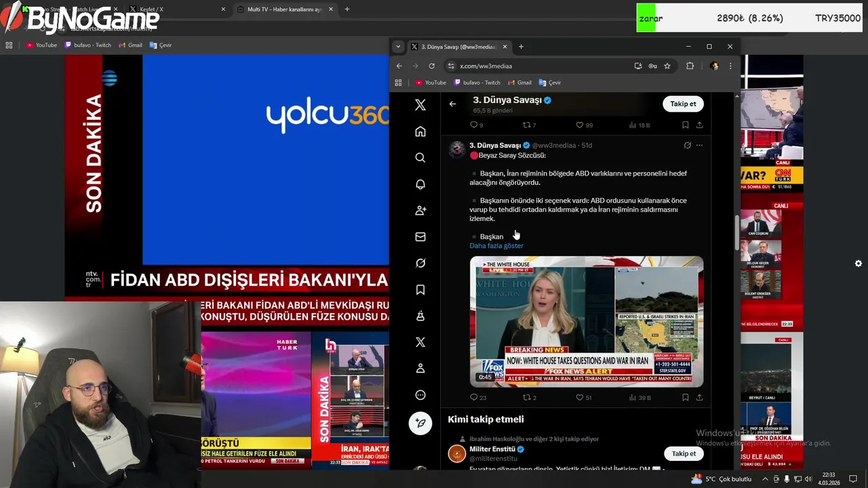Show hidden system tray icons chevron

click(x=766, y=479)
